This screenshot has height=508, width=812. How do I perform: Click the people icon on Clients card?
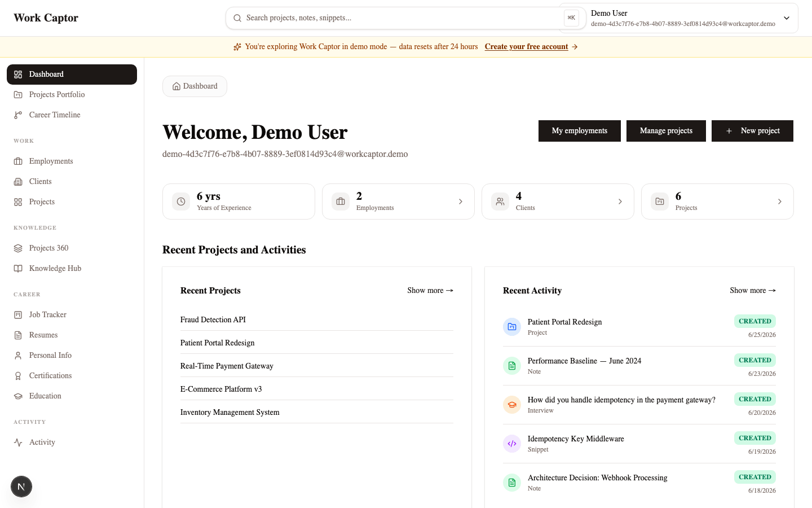(x=500, y=202)
